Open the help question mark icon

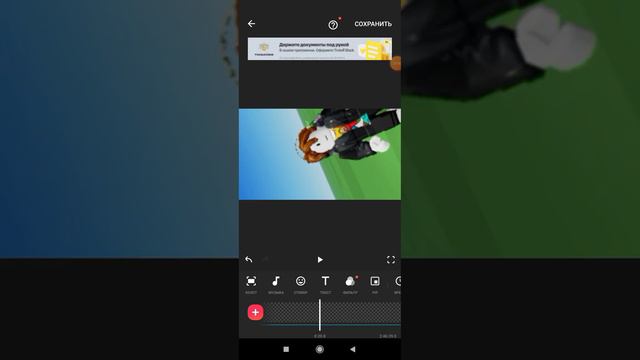tap(333, 24)
